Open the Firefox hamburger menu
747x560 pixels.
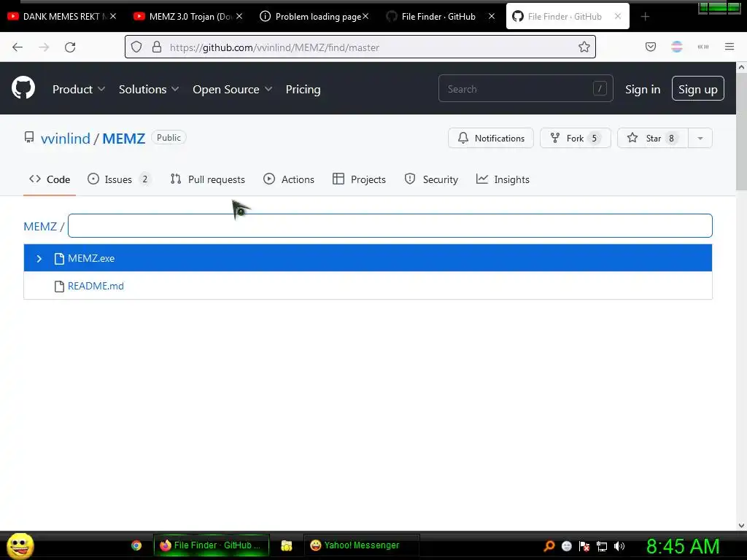point(729,47)
